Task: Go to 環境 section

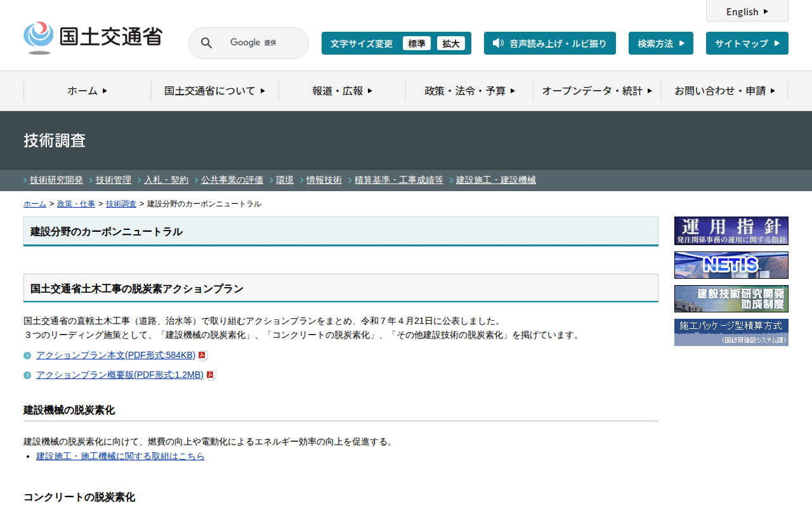Action: (285, 180)
